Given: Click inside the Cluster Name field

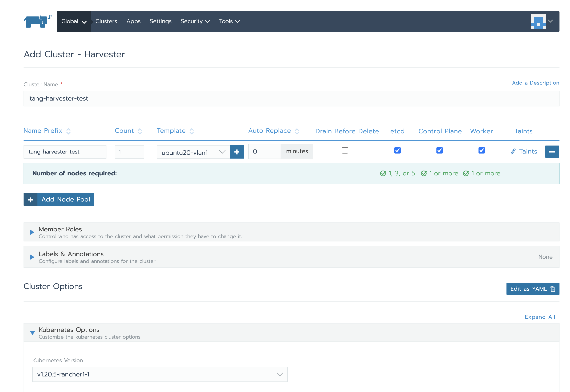Looking at the screenshot, I should (x=172, y=98).
